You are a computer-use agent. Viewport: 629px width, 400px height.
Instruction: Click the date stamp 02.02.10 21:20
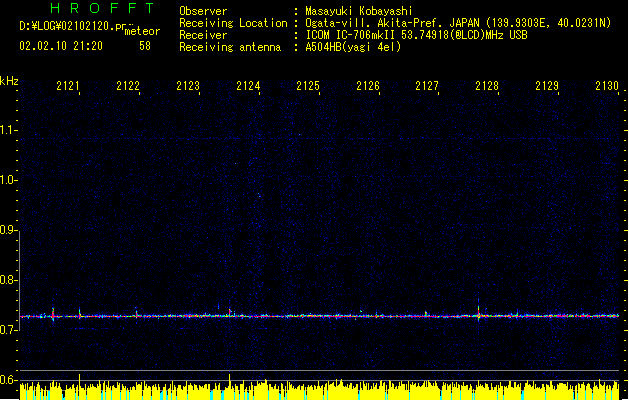pyautogui.click(x=61, y=46)
